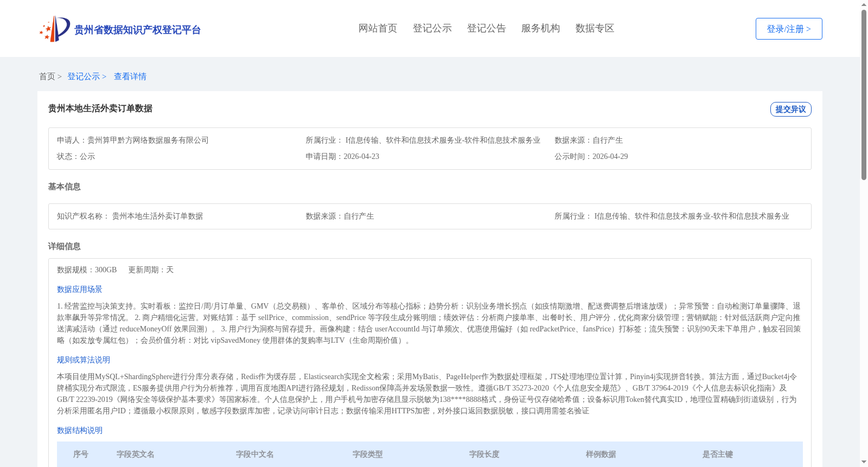
Task: Click the 登记公示 breadcrumb link
Action: (84, 76)
